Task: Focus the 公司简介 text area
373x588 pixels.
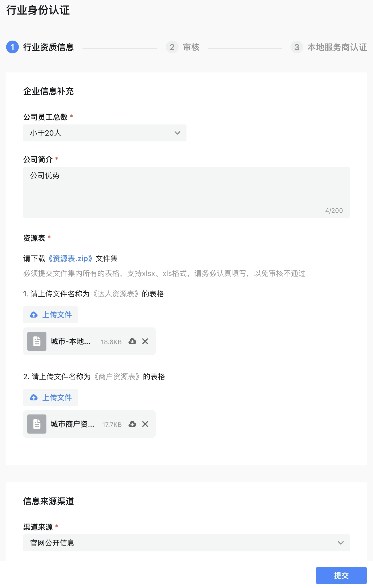Action: [x=187, y=192]
